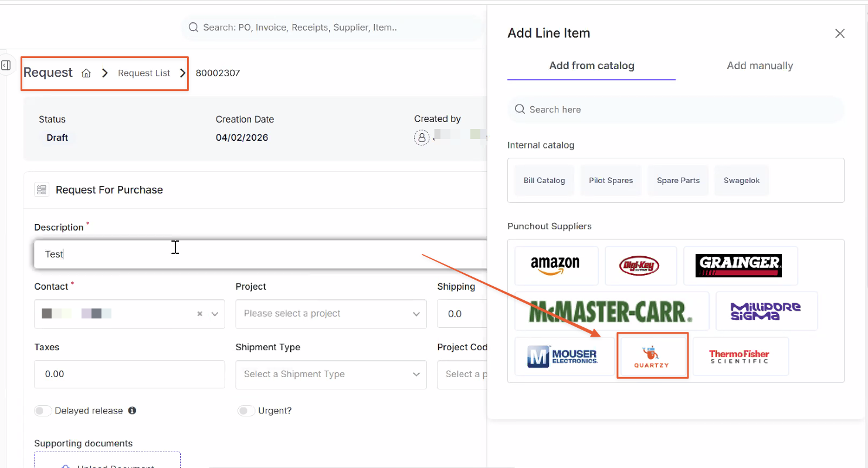Open the Grainger punchout supplier
The width and height of the screenshot is (868, 468).
[x=740, y=266]
